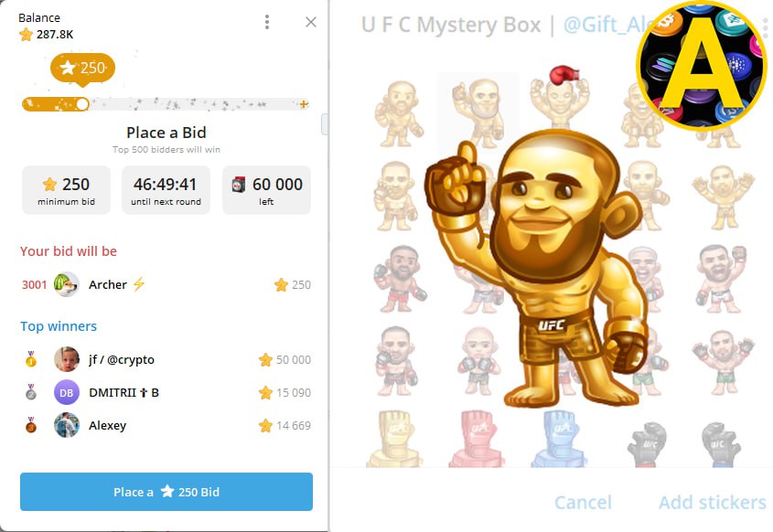The image size is (773, 532).
Task: Click the bid amount slider handle
Action: [82, 104]
